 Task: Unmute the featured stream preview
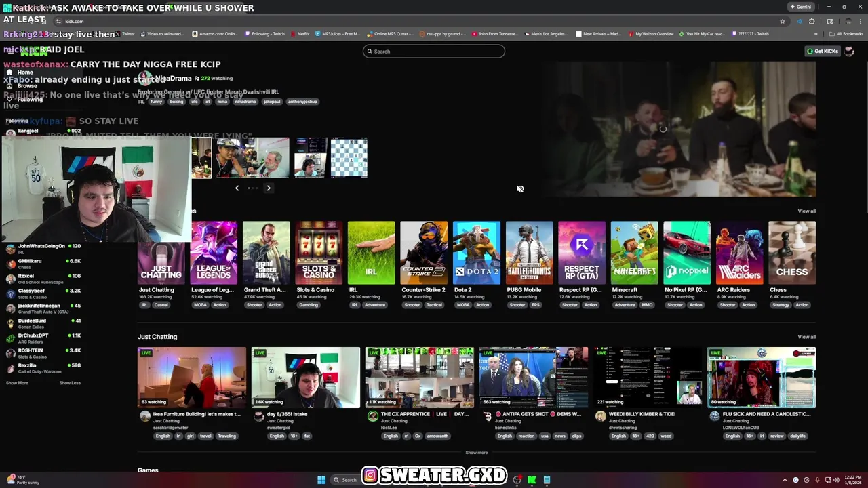click(520, 189)
